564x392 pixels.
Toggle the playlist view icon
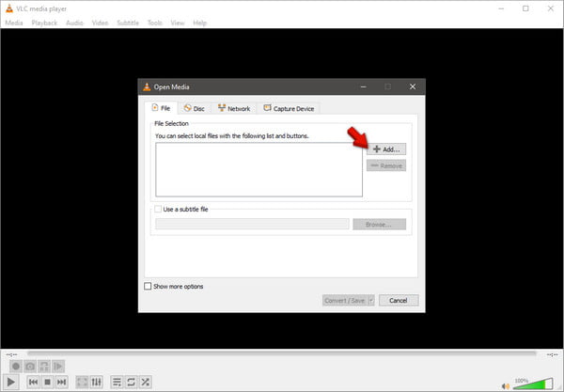tap(117, 382)
